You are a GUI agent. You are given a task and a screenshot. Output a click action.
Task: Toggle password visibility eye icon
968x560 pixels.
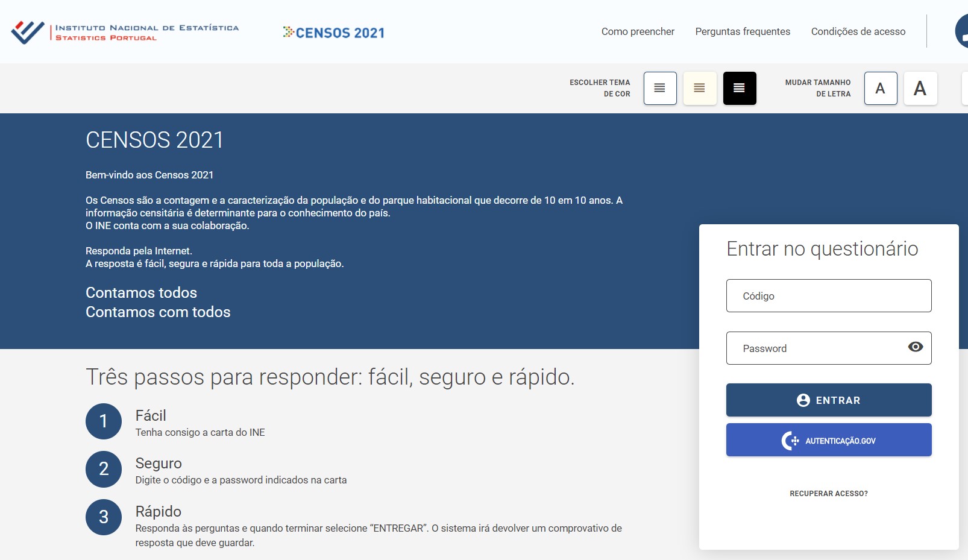[915, 347]
